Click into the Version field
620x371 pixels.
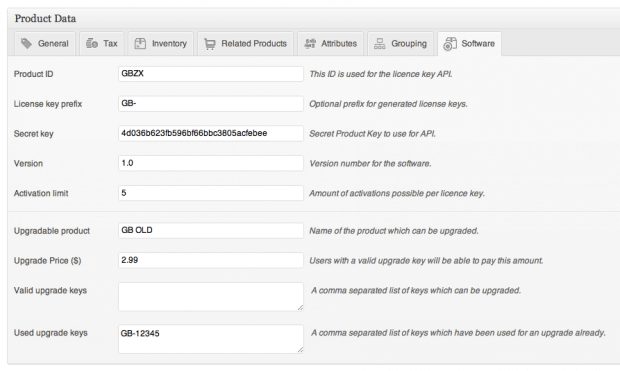click(211, 163)
